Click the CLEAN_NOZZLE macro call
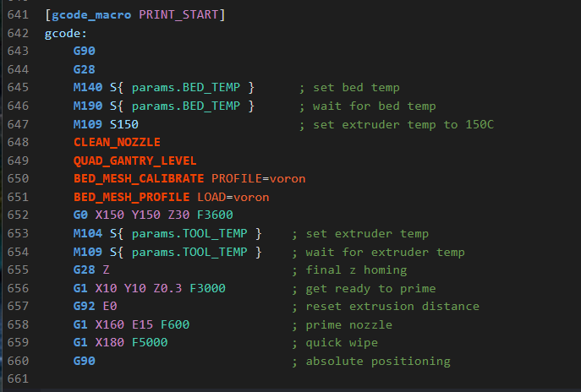This screenshot has width=581, height=392. point(117,142)
